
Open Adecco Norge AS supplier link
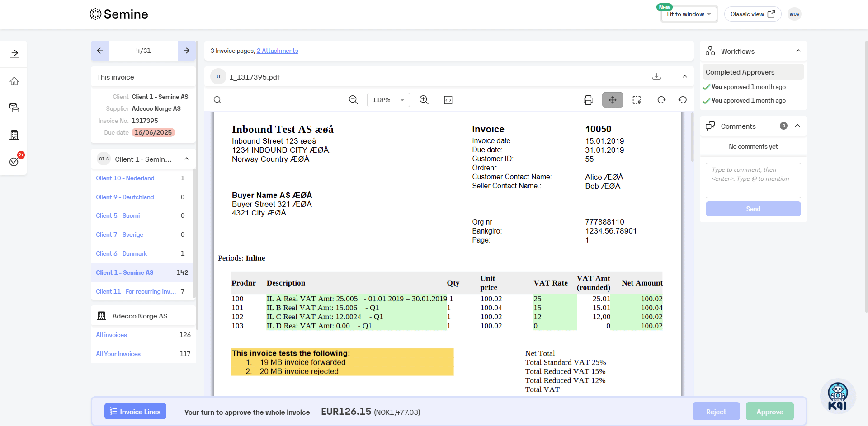[140, 316]
